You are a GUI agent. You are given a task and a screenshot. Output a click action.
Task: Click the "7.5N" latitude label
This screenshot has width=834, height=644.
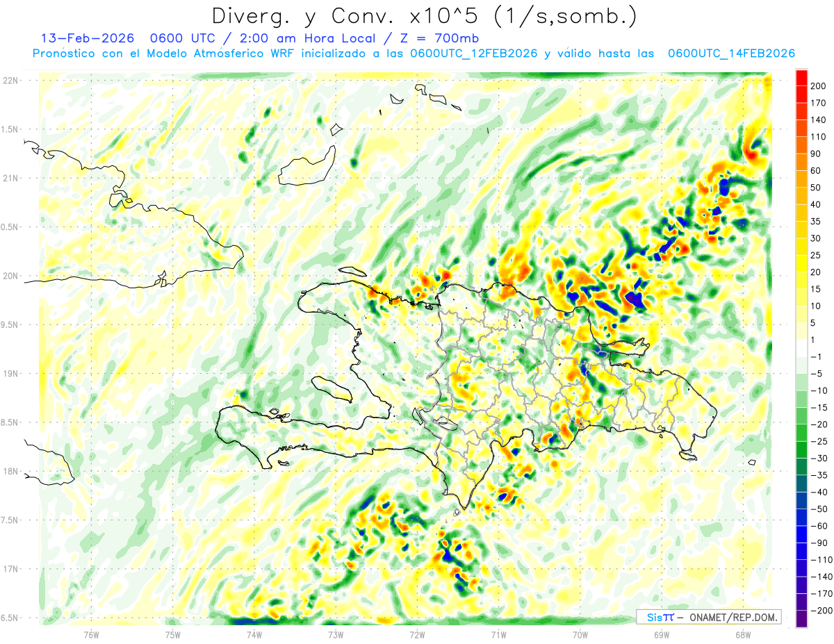tap(10, 520)
